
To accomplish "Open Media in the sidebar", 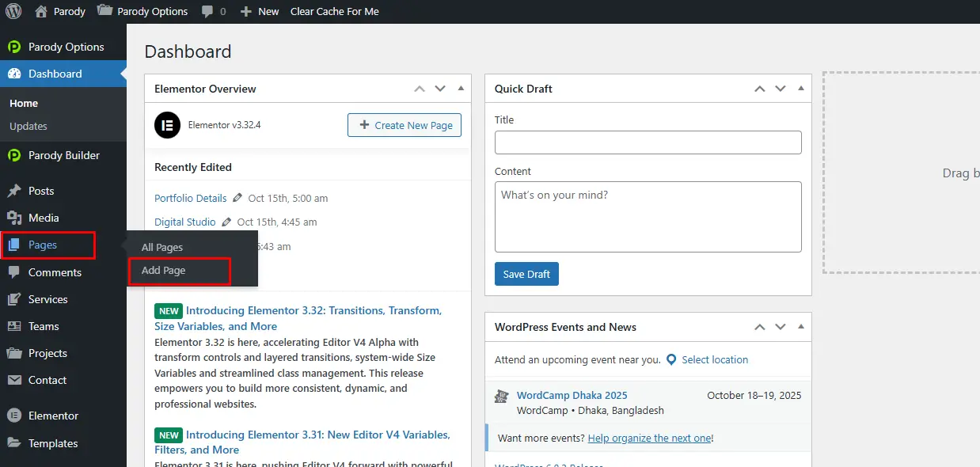I will pyautogui.click(x=44, y=218).
